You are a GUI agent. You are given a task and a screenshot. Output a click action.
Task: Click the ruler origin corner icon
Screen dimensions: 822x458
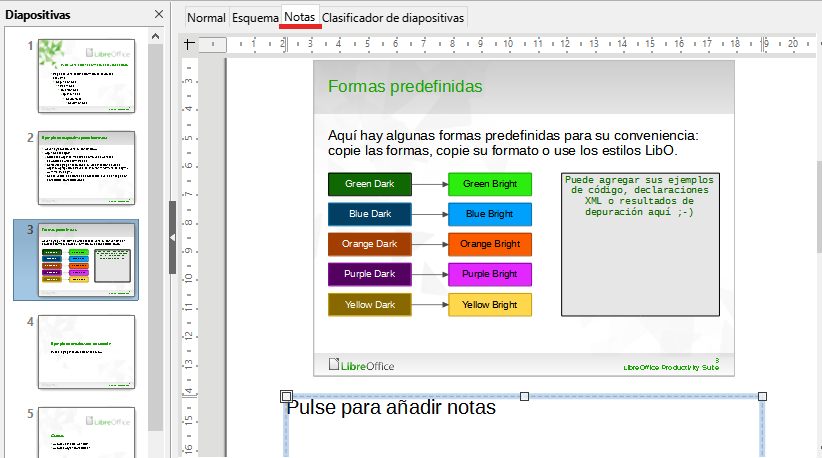click(x=189, y=44)
